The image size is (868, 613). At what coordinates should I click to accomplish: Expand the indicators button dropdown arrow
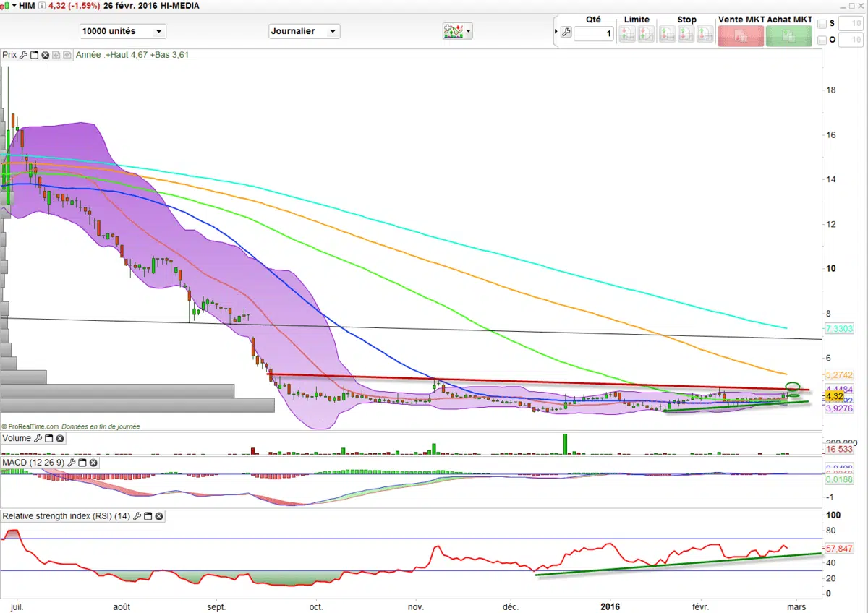(x=469, y=31)
